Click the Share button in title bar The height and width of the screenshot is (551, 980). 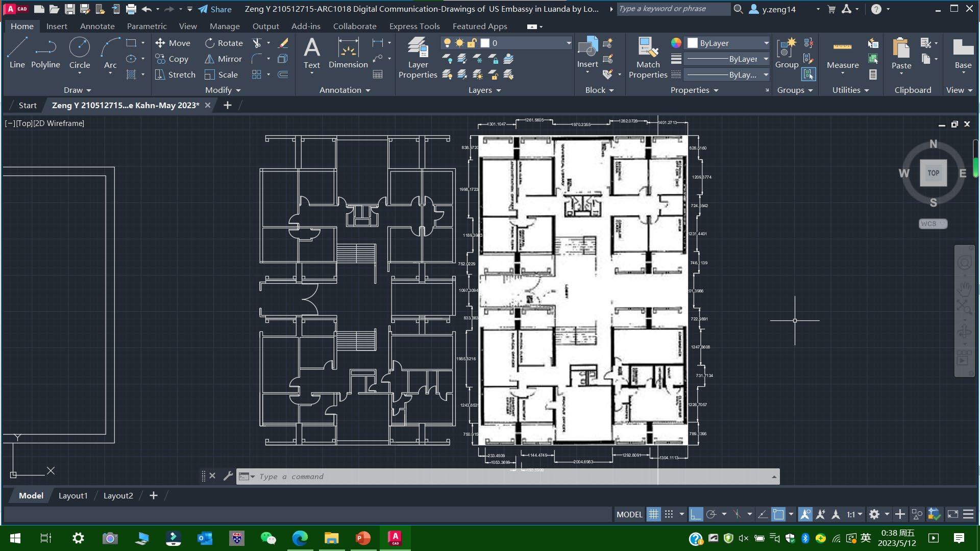(x=215, y=9)
